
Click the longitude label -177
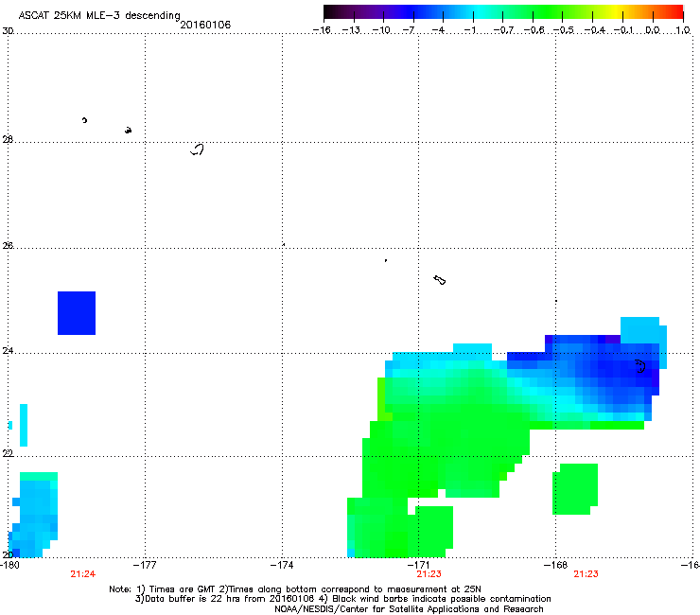(x=146, y=566)
